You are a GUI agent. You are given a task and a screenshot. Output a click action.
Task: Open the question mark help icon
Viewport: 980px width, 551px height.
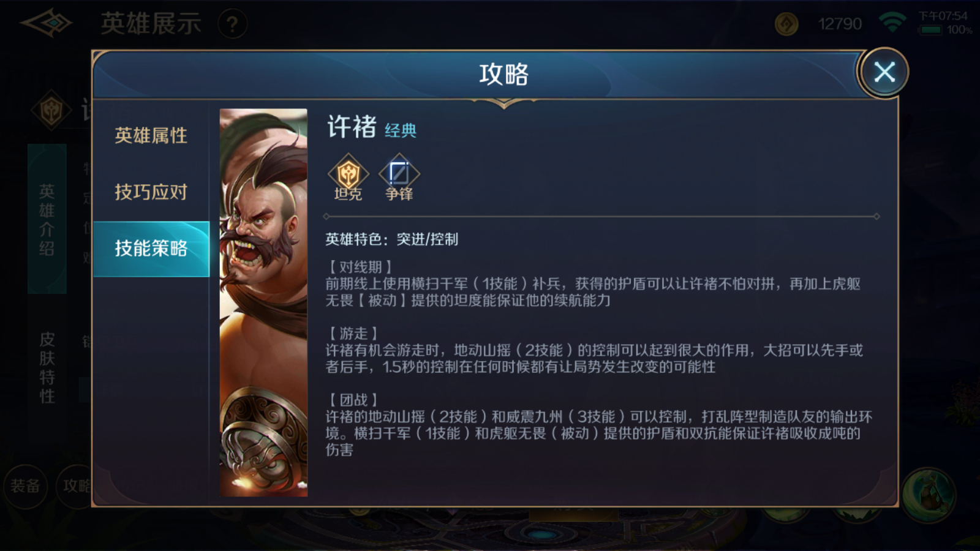tap(233, 24)
